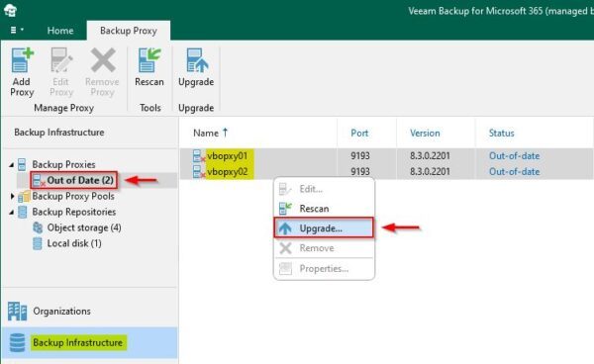594x364 pixels.
Task: Select the Backup Proxies tree item
Action: click(x=63, y=164)
